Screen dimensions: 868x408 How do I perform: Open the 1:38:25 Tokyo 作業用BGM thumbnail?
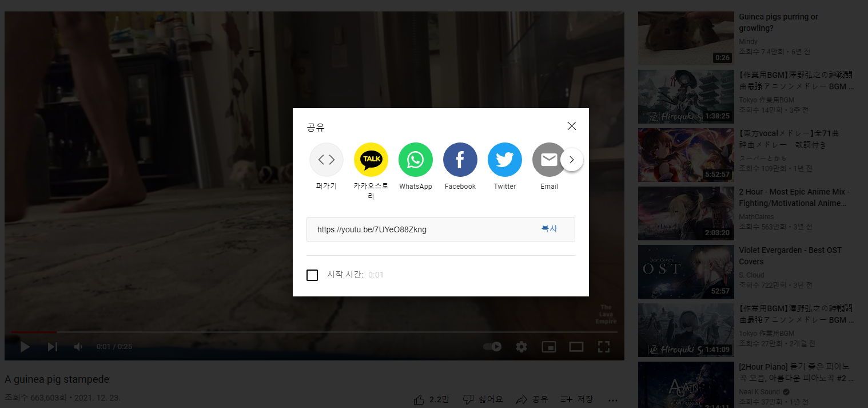686,97
